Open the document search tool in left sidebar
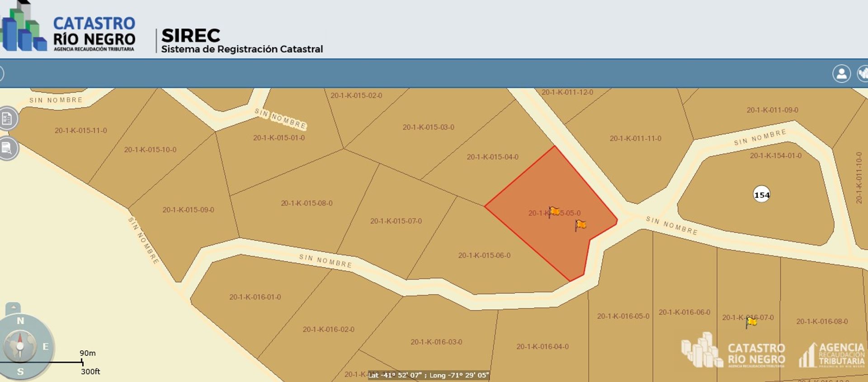868x382 pixels. point(8,148)
